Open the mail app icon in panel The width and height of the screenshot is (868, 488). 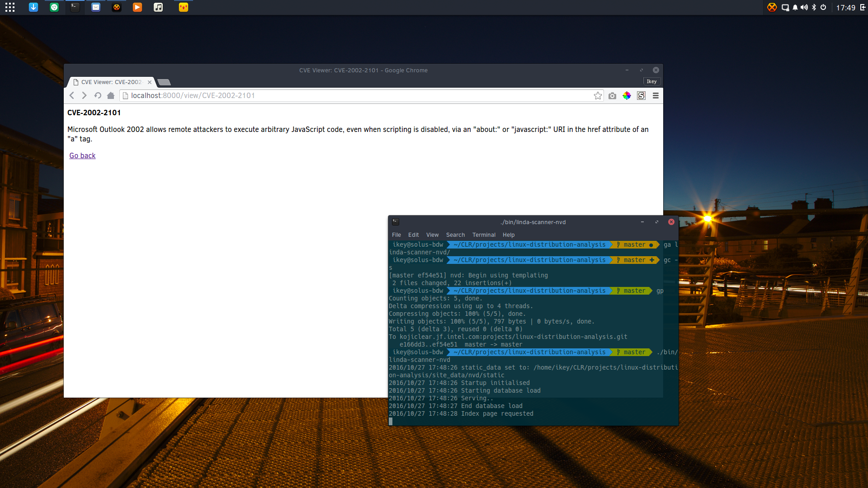(96, 7)
